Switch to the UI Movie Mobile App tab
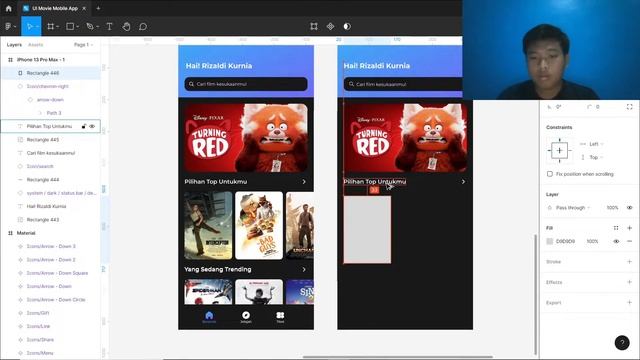The image size is (640, 360). pyautogui.click(x=55, y=8)
